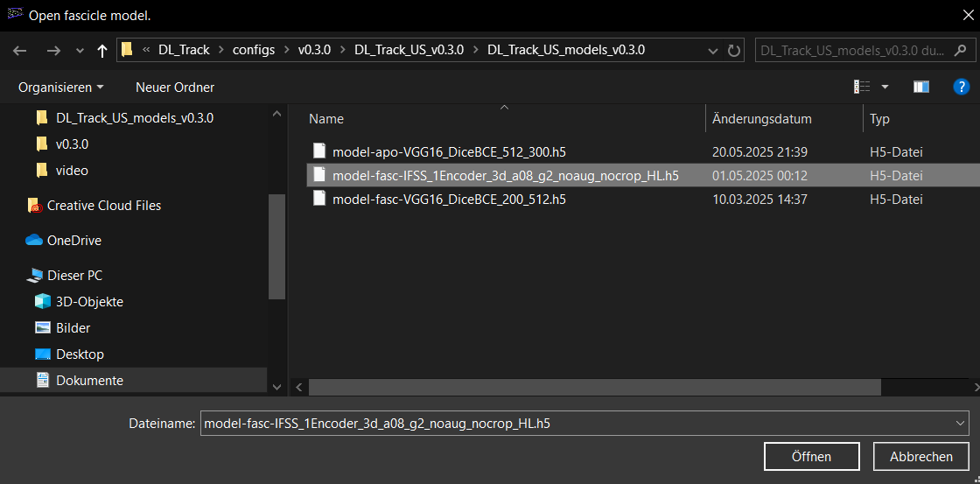Go back with the back arrow
980x484 pixels.
click(20, 51)
